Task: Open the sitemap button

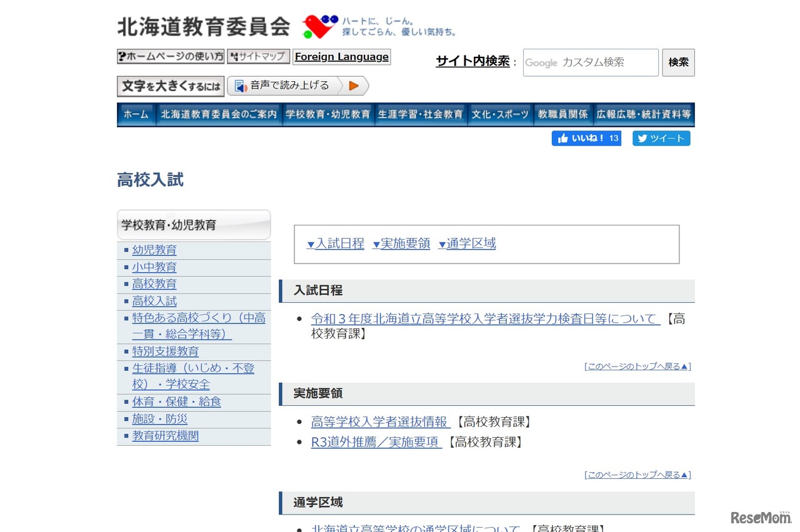Action: point(258,57)
